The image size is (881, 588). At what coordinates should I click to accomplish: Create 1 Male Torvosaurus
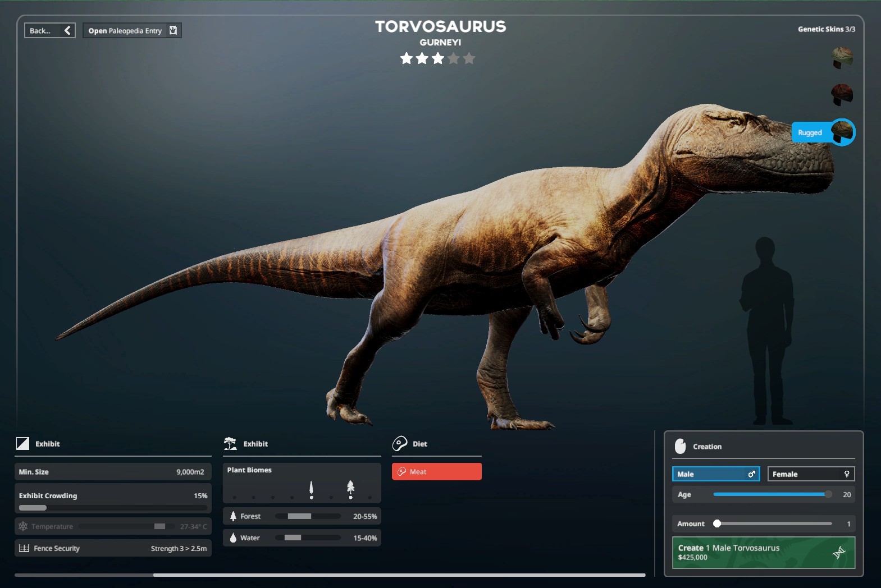point(764,553)
